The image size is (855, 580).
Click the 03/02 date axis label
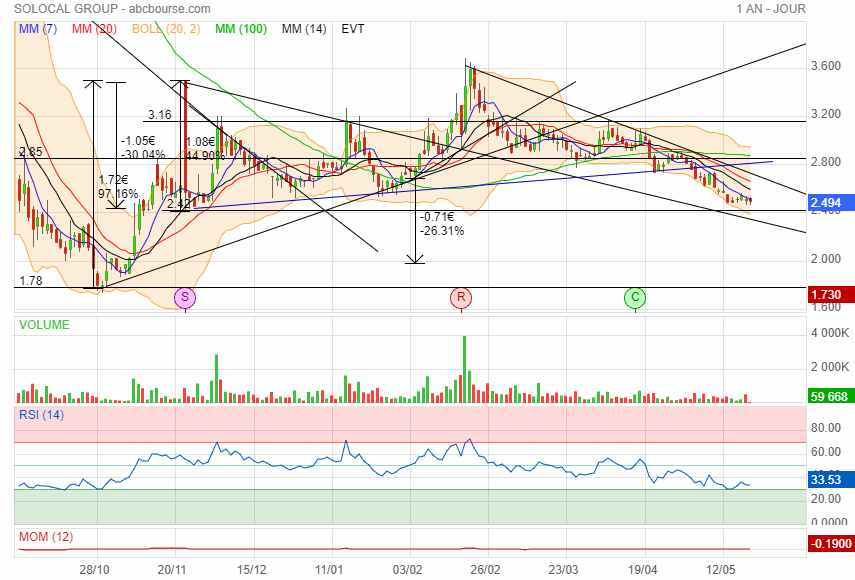point(407,570)
